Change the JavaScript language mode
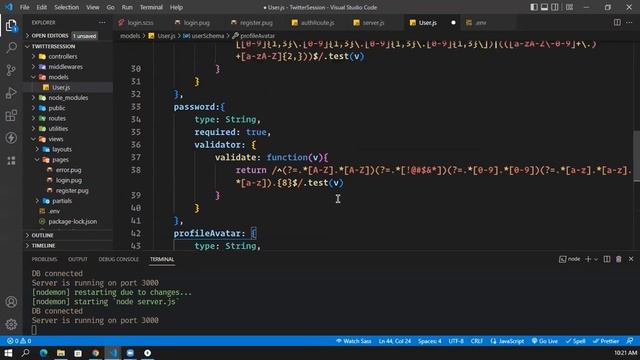Viewport: 640px width, 360px height. tap(507, 341)
